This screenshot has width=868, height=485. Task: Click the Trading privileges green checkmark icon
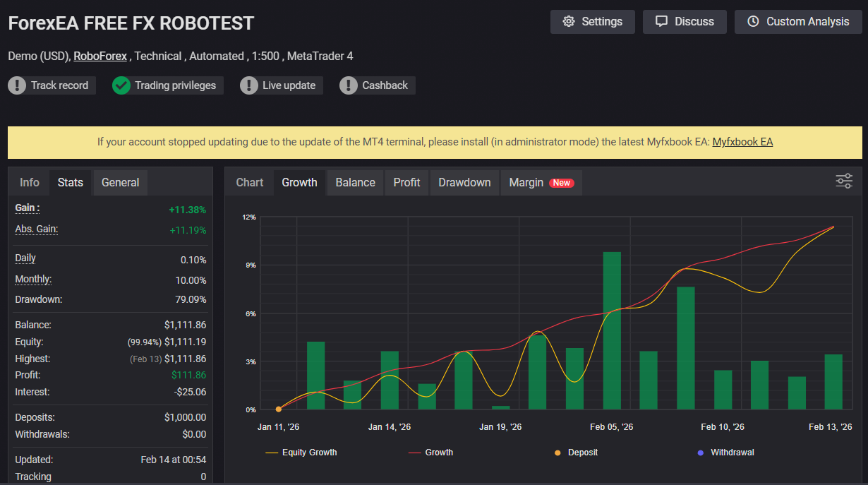(x=121, y=85)
